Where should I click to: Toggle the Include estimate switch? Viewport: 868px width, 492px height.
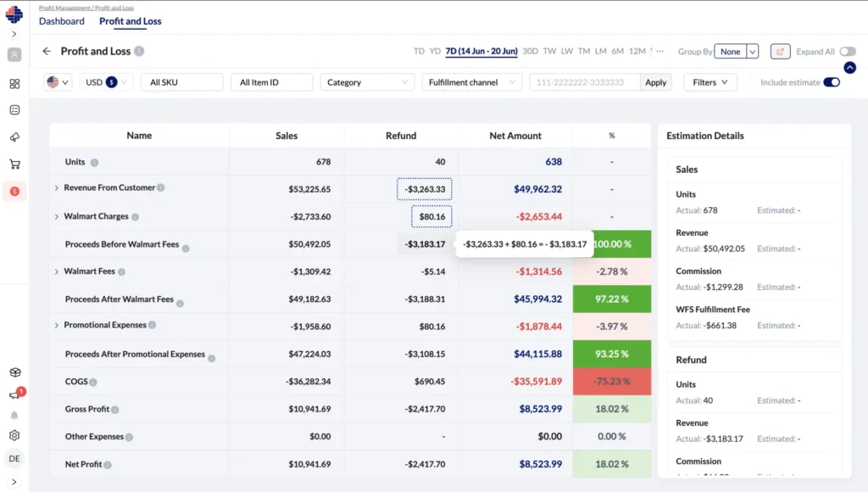(832, 82)
